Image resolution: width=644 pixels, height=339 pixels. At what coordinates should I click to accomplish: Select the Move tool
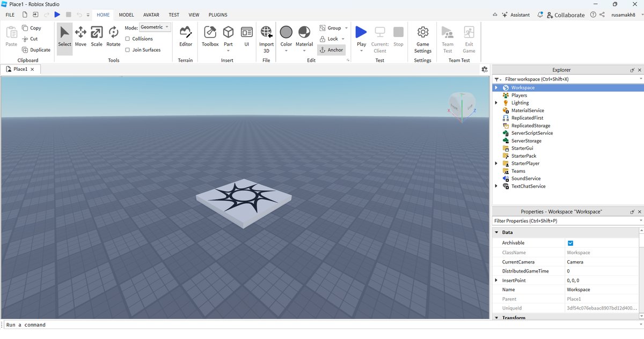pyautogui.click(x=80, y=38)
